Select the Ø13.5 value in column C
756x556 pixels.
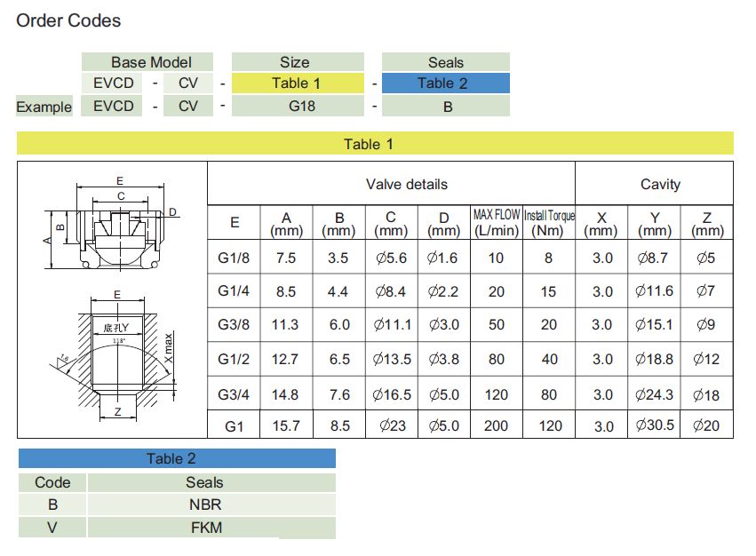click(391, 360)
